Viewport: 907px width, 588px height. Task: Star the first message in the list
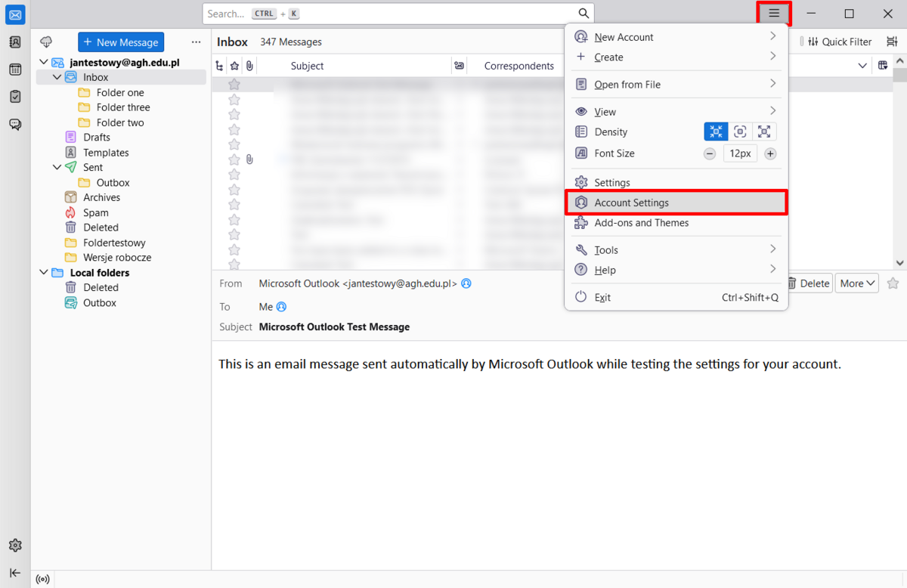pos(234,85)
